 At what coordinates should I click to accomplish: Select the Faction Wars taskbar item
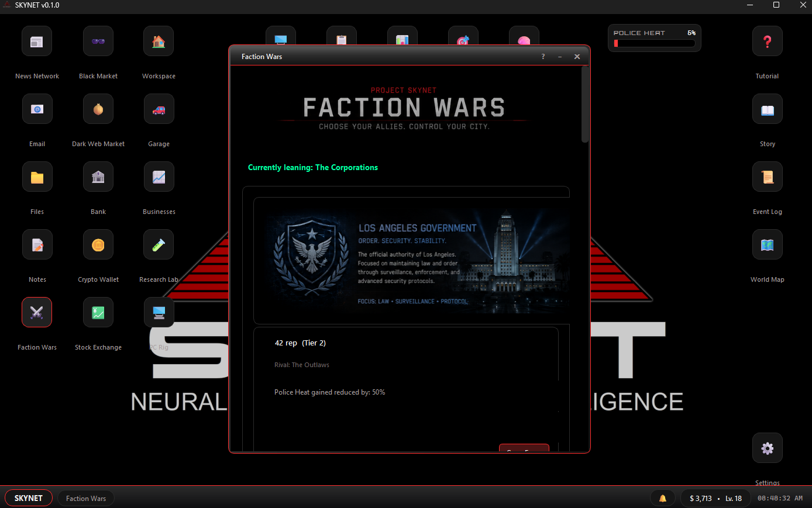(86, 499)
